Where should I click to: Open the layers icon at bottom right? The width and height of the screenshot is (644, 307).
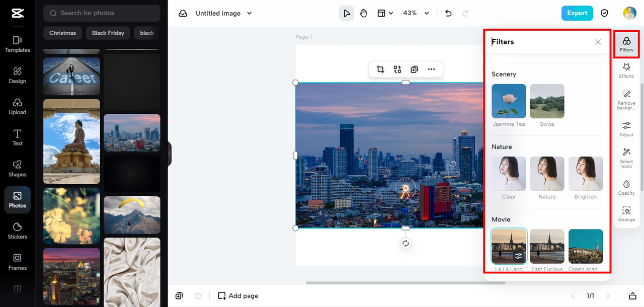point(632,296)
